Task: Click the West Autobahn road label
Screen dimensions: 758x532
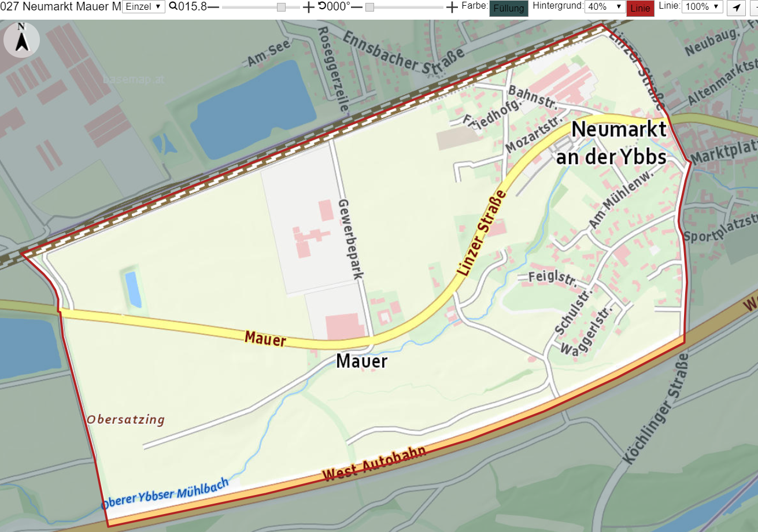Action: tap(374, 464)
